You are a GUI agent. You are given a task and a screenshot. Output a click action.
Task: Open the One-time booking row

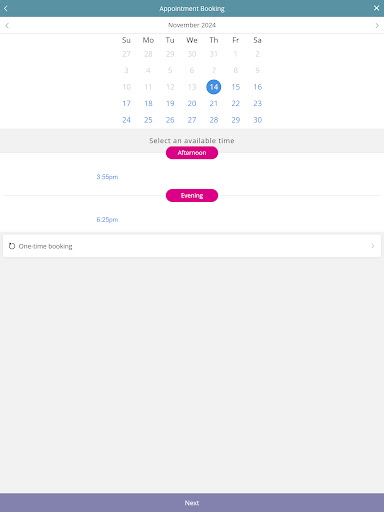pos(192,246)
